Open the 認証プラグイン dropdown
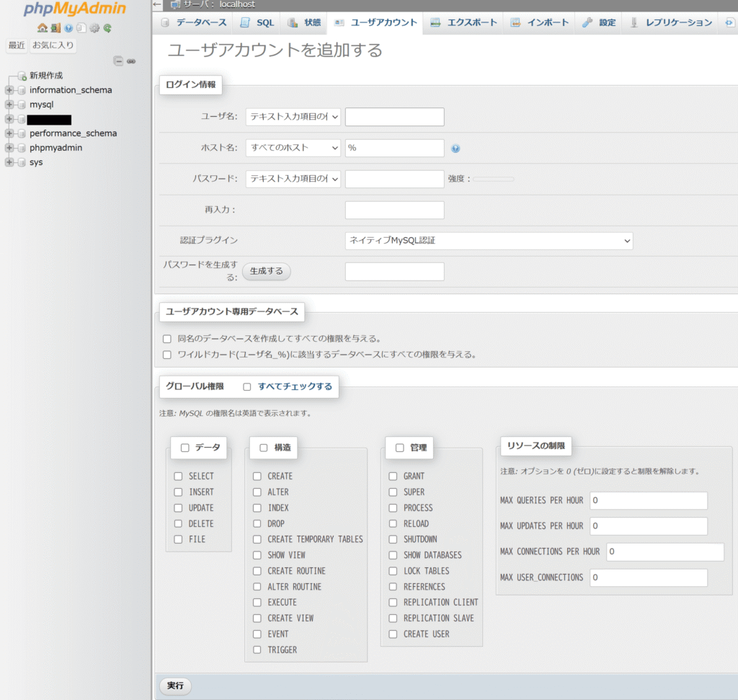Viewport: 738px width, 700px height. (489, 241)
